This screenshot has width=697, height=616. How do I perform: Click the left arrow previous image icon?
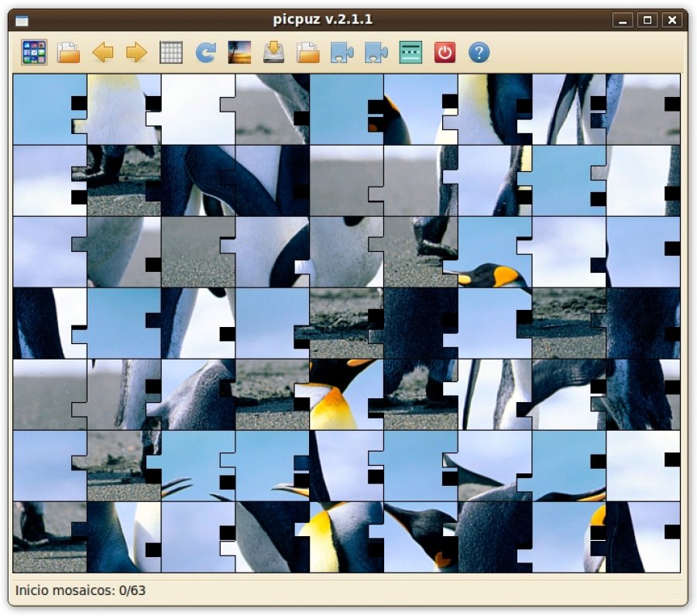point(102,53)
